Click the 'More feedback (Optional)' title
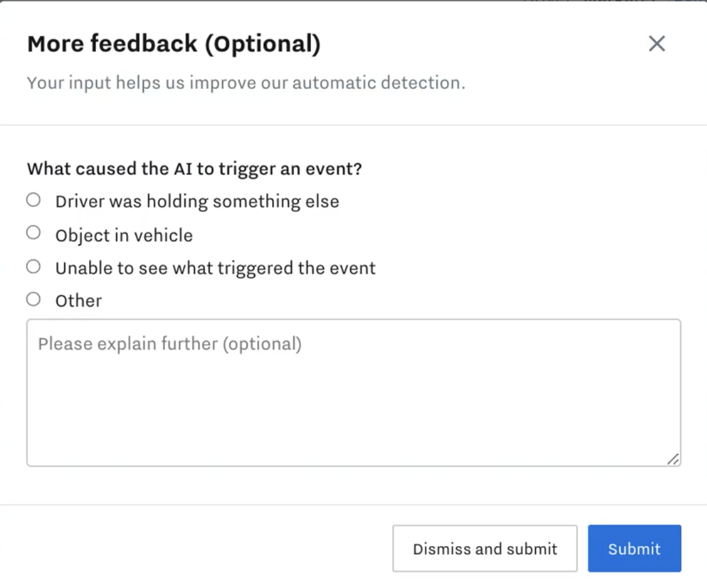 pos(174,43)
